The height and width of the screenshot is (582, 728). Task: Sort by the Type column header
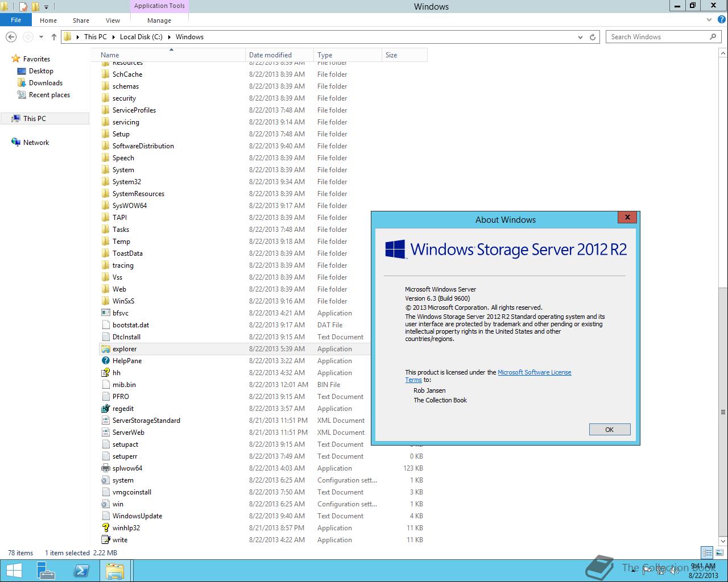[x=348, y=55]
